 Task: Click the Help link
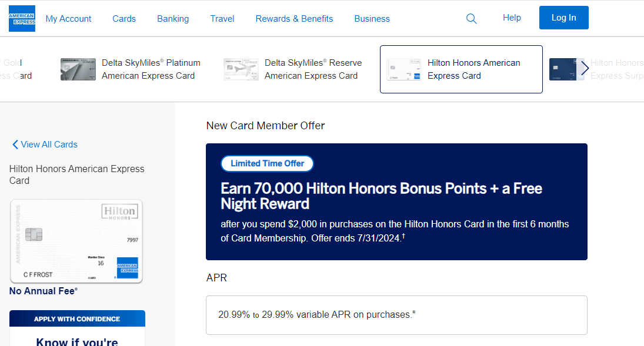[511, 18]
